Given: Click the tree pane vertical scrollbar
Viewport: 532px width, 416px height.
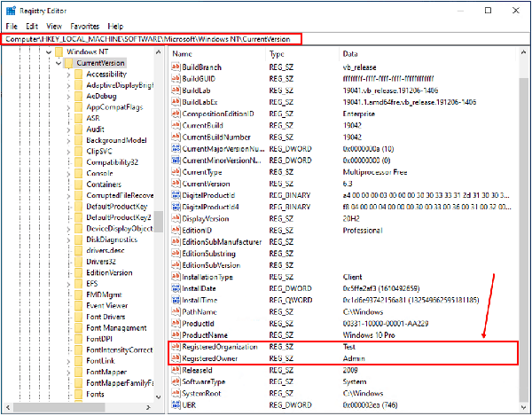Looking at the screenshot, I should [159, 222].
